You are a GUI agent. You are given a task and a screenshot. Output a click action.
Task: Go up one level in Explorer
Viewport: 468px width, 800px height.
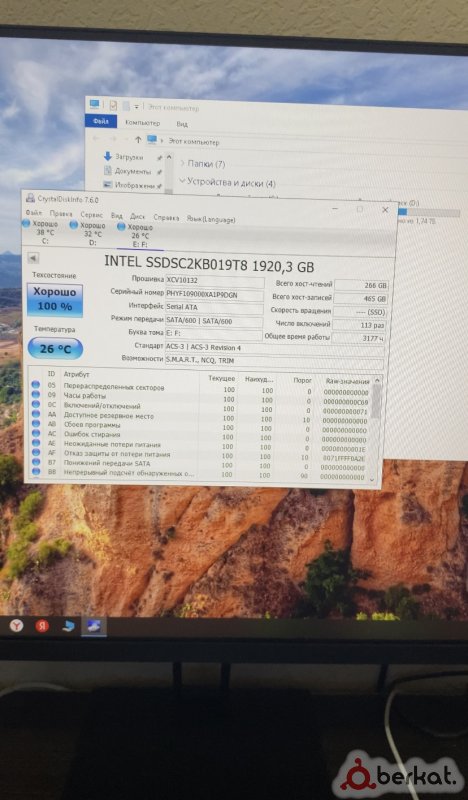coord(138,139)
